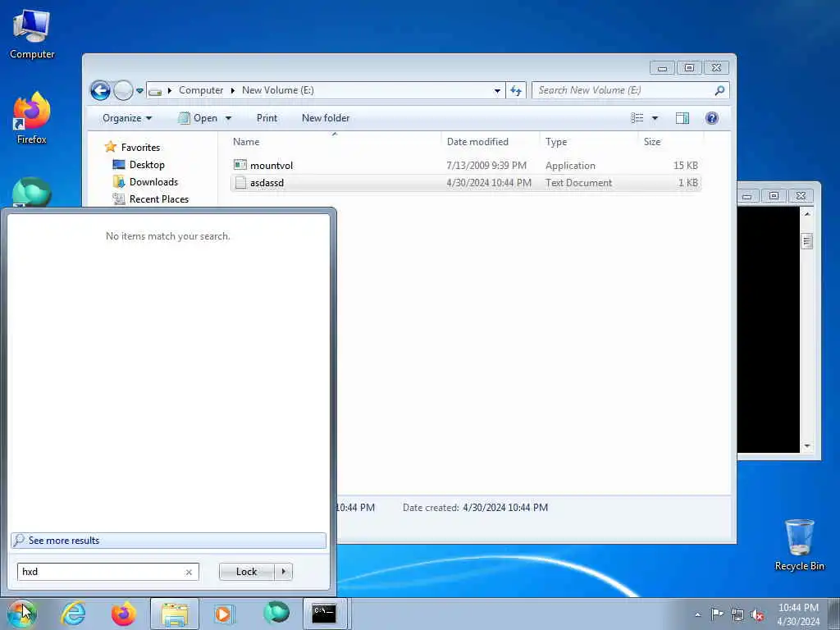
Task: Expand shutdown options arrow beside Lock
Action: coord(283,572)
